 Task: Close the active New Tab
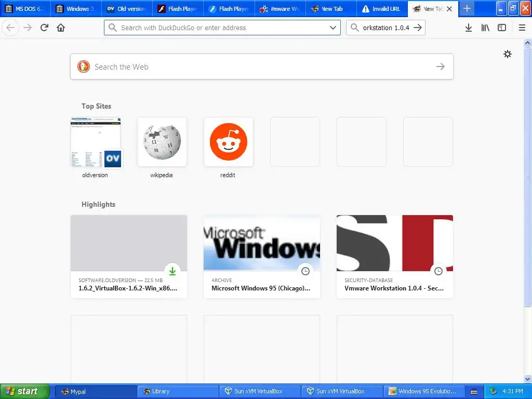coord(449,9)
